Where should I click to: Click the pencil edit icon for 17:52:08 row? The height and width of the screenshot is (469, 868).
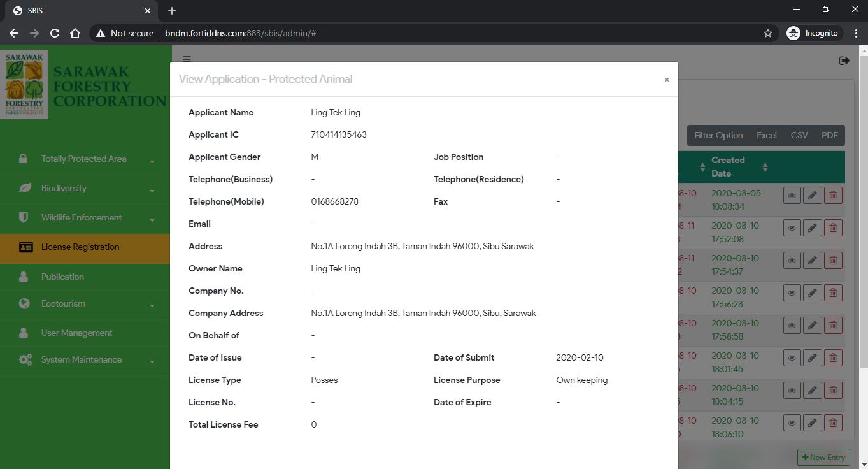(812, 227)
